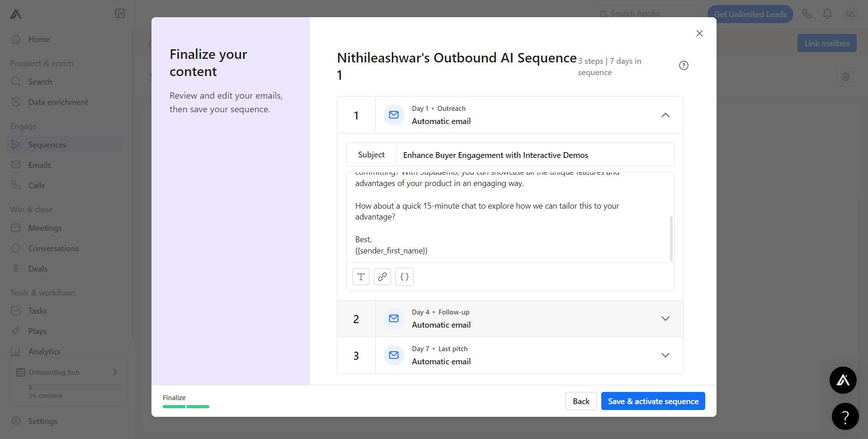Open dynamic variables with the curly braces icon

[405, 277]
